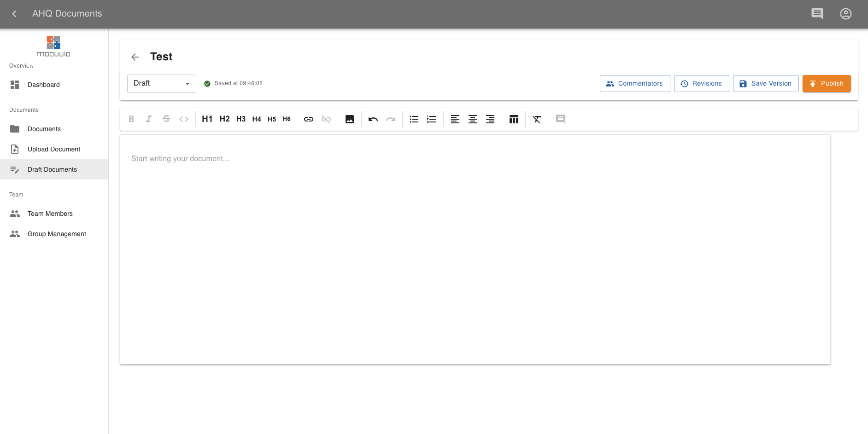868x434 pixels.
Task: Insert an image into the document
Action: [349, 119]
